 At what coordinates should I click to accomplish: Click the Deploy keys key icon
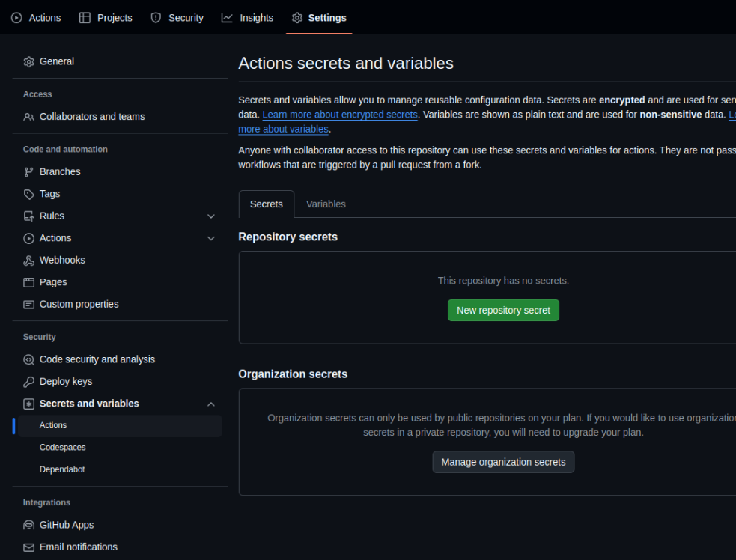point(28,382)
